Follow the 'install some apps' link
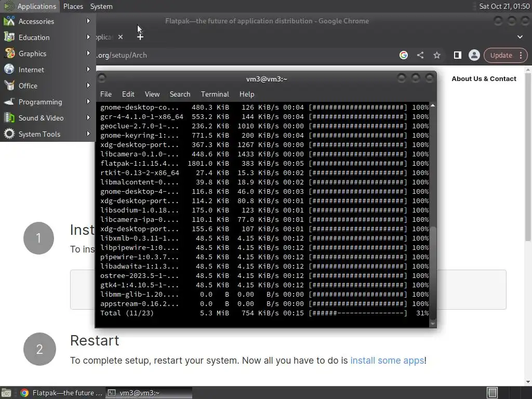 coord(387,361)
